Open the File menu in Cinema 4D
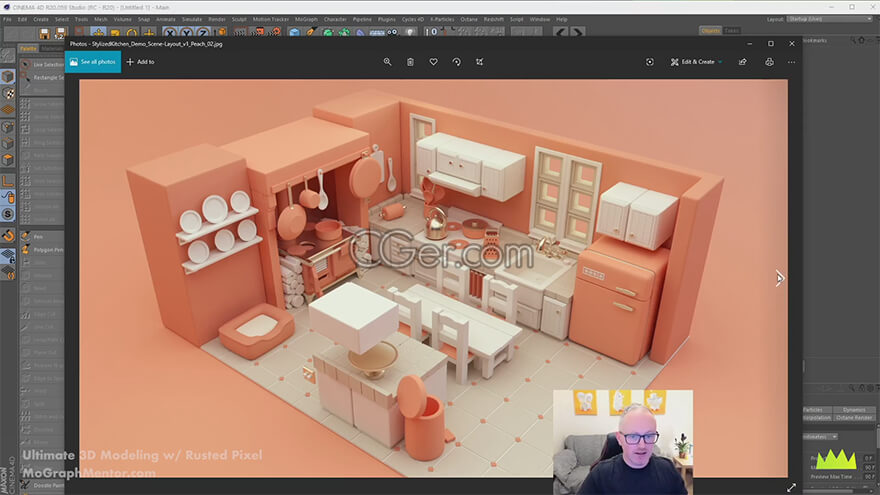Image resolution: width=880 pixels, height=495 pixels. click(7, 19)
